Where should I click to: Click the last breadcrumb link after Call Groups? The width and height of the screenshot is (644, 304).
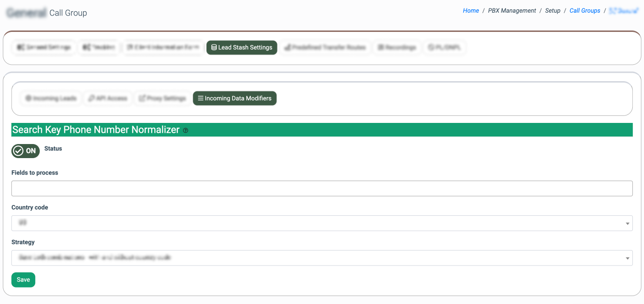[622, 11]
